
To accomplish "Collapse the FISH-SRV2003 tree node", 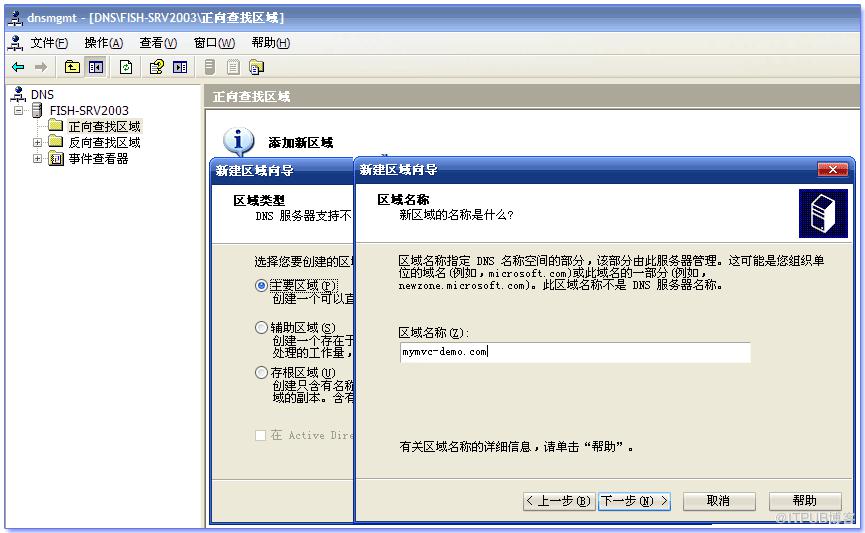I will [x=19, y=110].
